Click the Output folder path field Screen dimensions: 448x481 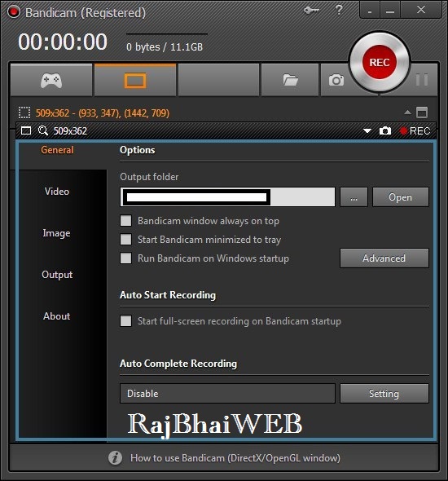pos(228,197)
